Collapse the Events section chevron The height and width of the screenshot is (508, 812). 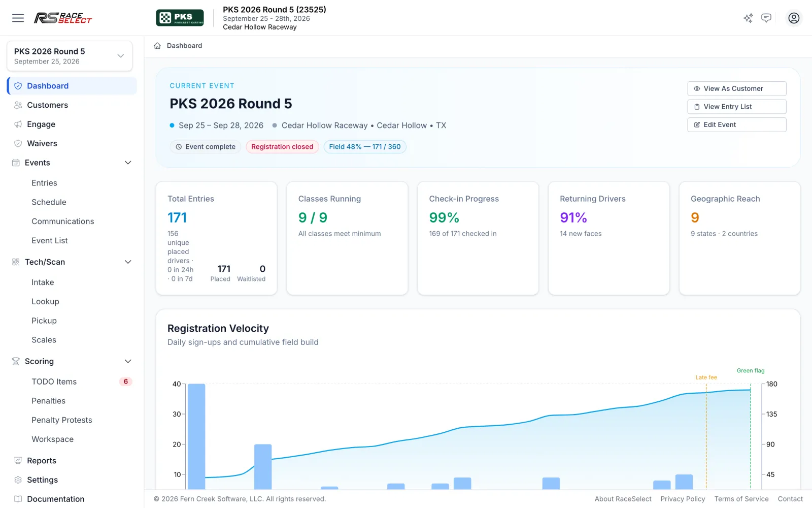pyautogui.click(x=128, y=163)
